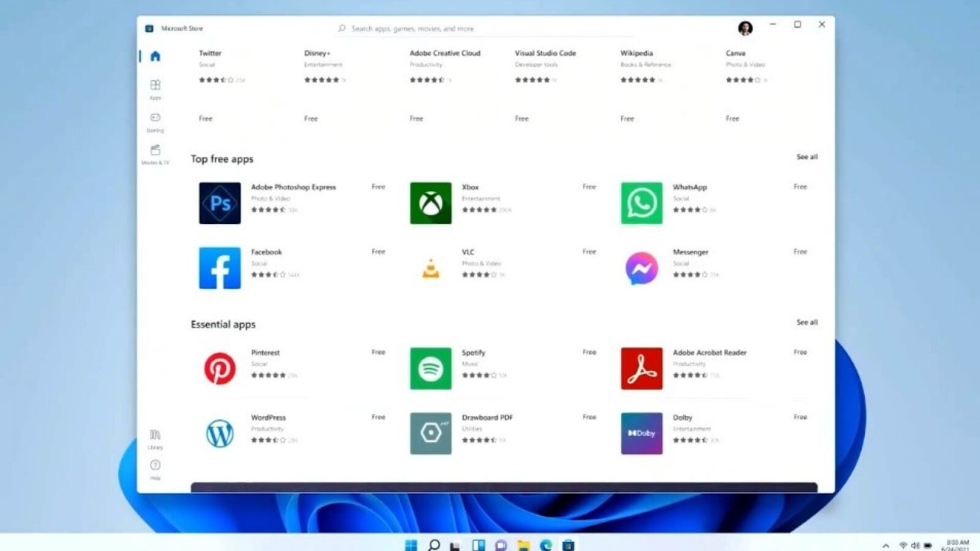This screenshot has height=551, width=980.
Task: Open the Pinterest app icon
Action: [x=220, y=369]
